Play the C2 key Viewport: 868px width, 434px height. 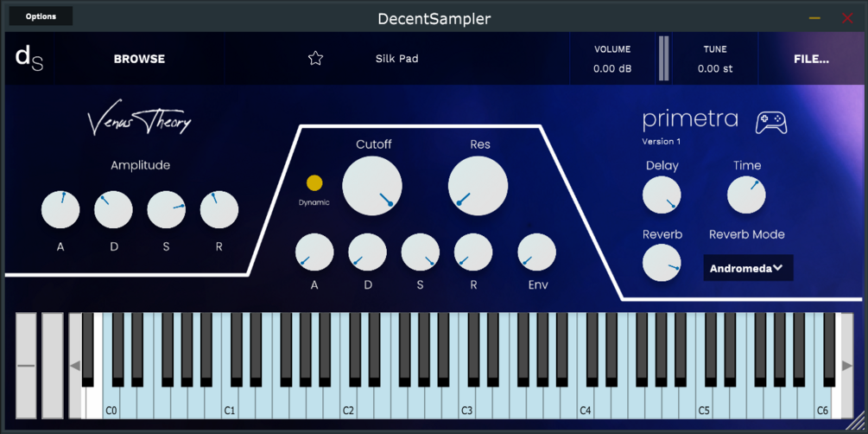pos(348,403)
